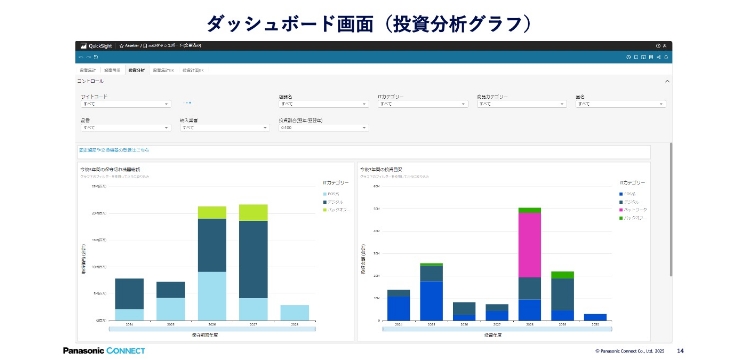Open the blue text link above the charts
The height and width of the screenshot is (360, 748).
[114, 150]
